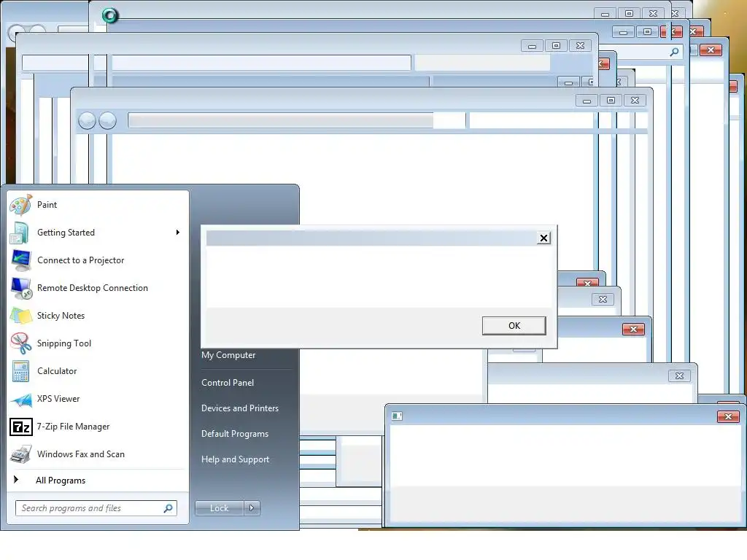The width and height of the screenshot is (747, 560).
Task: Close the dialog containing the OK button
Action: click(x=543, y=238)
